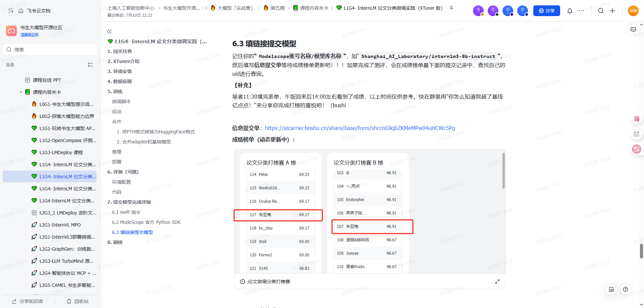Click the translate icon on right edge
This screenshot has width=644, height=308.
[636, 149]
